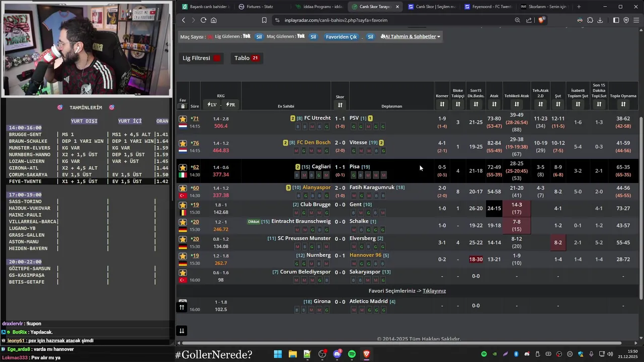Sort table by Şut column
This screenshot has height=362, width=644.
tap(558, 104)
